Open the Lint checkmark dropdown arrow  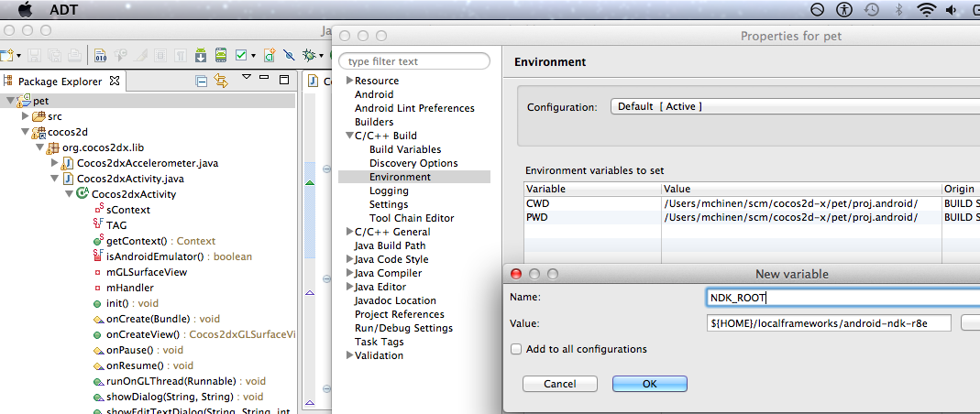tap(253, 56)
